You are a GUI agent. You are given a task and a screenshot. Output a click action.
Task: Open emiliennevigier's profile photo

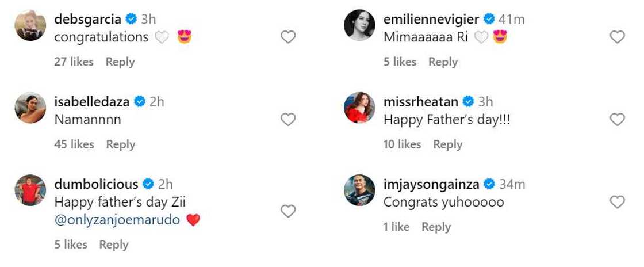tap(359, 25)
